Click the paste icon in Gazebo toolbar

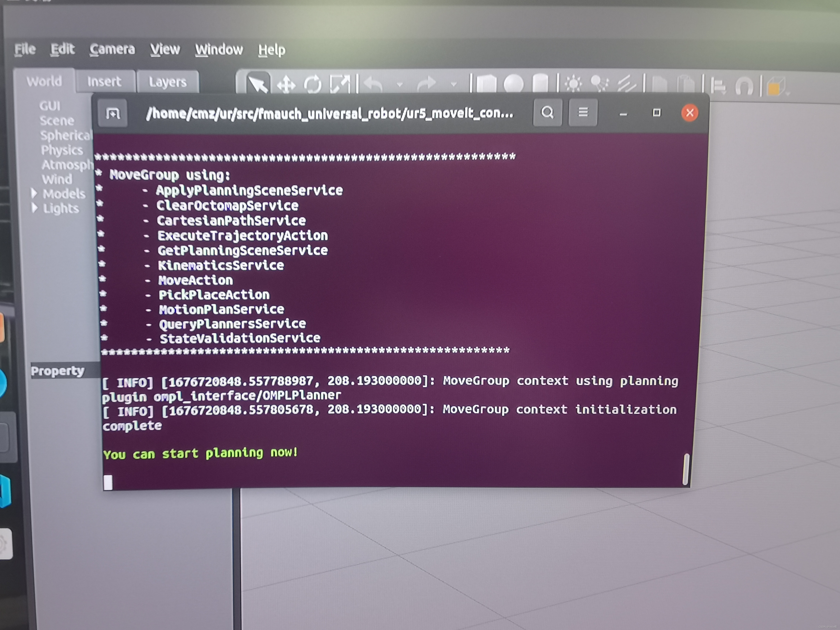coord(686,84)
